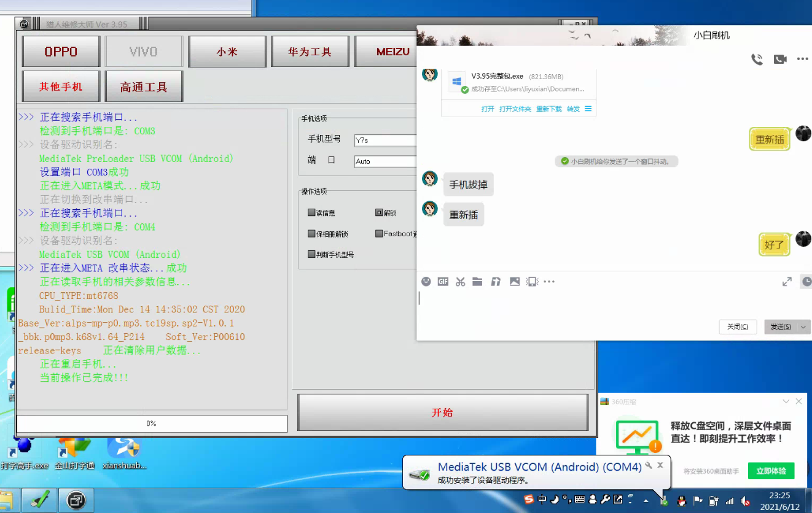Click the picture icon to send an image

(x=515, y=282)
